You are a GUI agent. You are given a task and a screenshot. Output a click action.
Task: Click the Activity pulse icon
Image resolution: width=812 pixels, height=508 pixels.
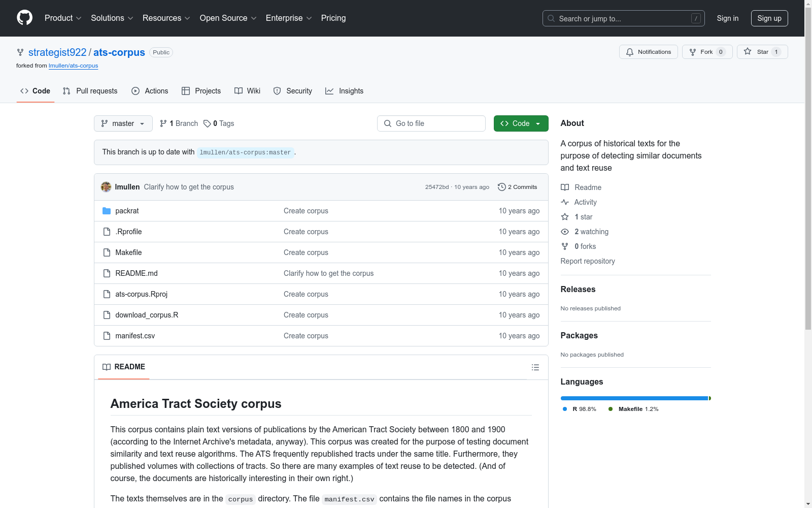[565, 202]
